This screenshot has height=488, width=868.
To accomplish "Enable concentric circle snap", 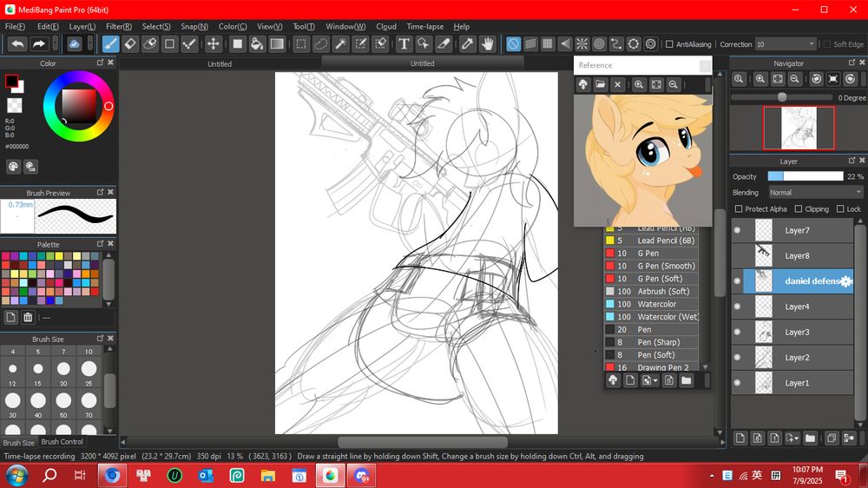I will pyautogui.click(x=599, y=44).
